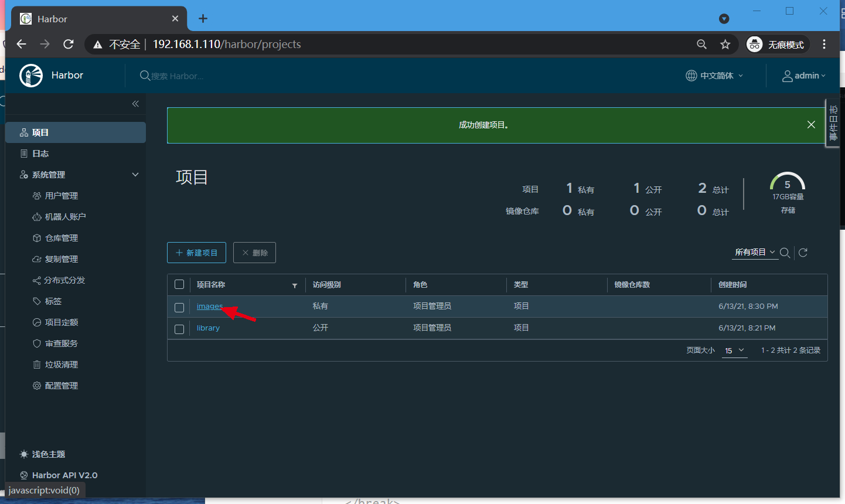Image resolution: width=845 pixels, height=504 pixels.
Task: Sort by the type column header
Action: click(x=521, y=285)
